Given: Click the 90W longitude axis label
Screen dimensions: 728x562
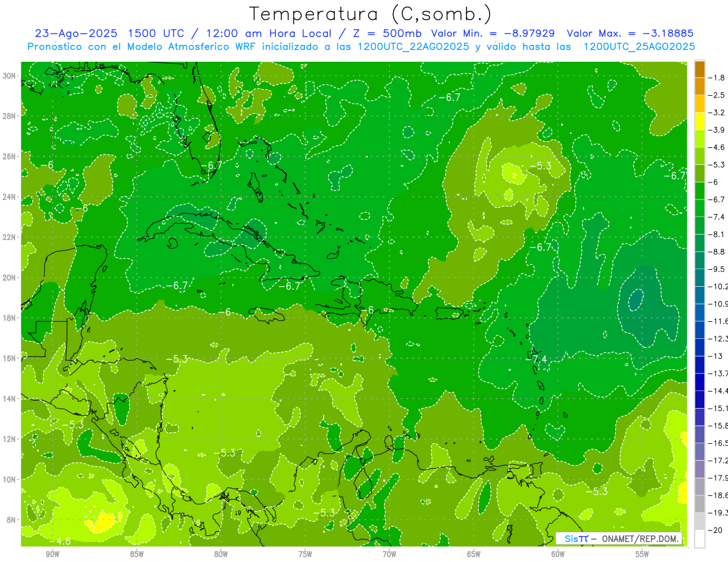Looking at the screenshot, I should [x=52, y=554].
